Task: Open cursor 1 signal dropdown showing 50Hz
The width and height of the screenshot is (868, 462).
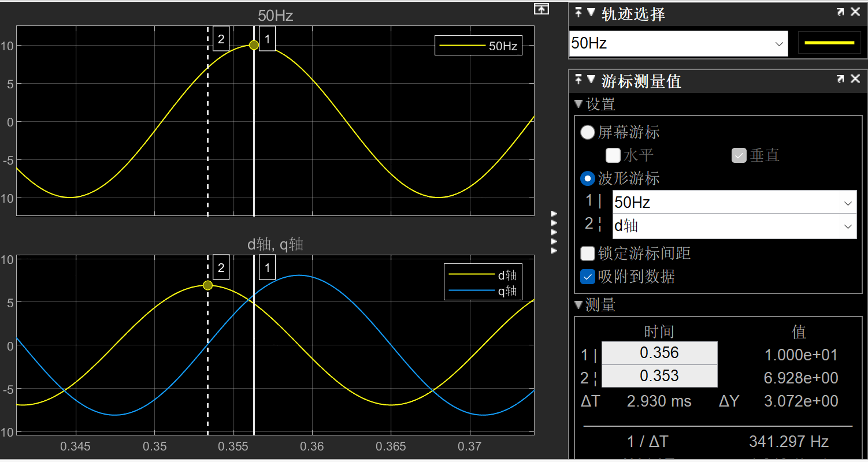Action: point(735,203)
